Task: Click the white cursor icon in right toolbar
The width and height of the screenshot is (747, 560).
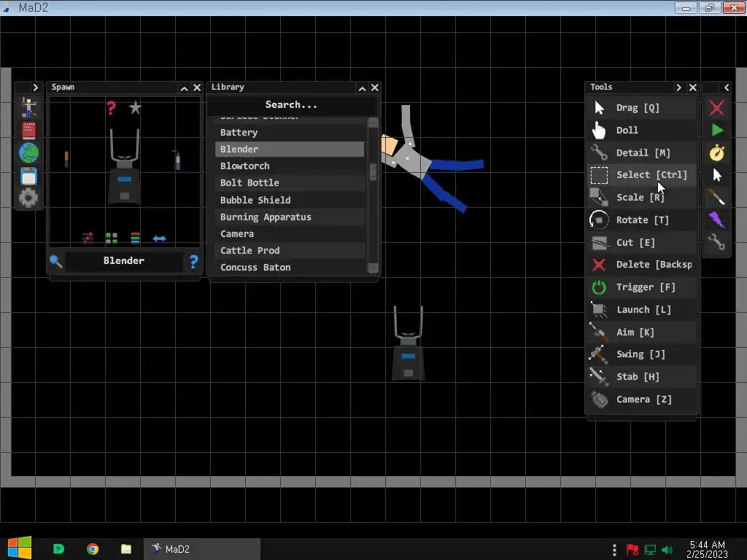Action: tap(717, 175)
